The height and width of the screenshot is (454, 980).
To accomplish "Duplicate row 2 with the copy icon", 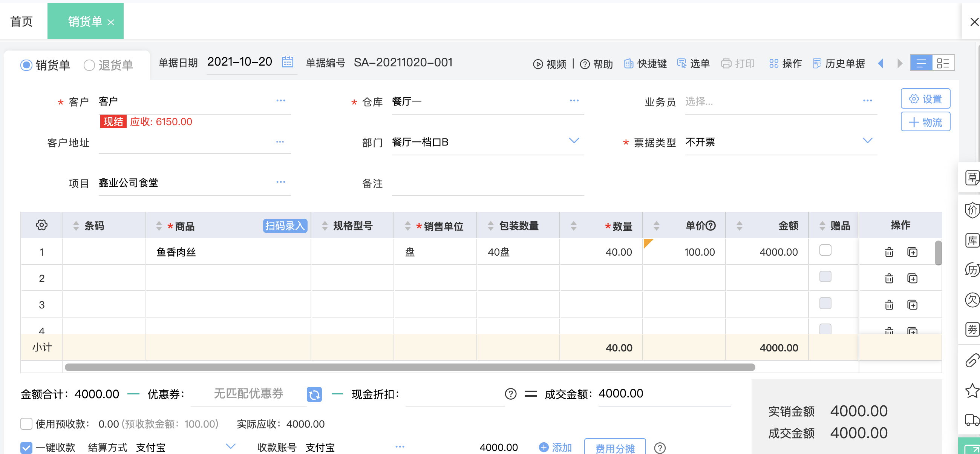I will pos(912,279).
